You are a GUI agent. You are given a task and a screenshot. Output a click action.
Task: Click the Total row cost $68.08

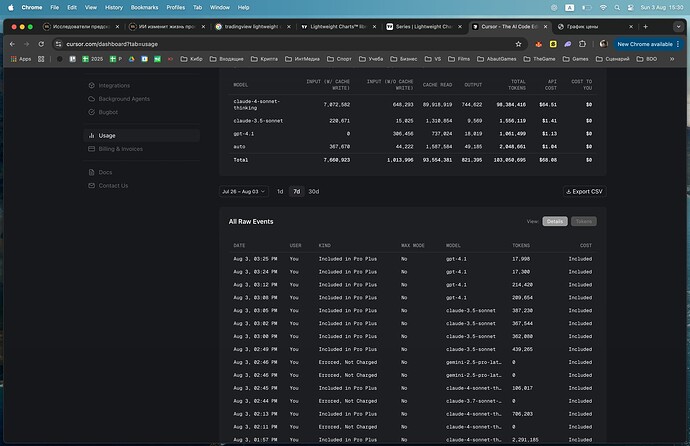[548, 160]
